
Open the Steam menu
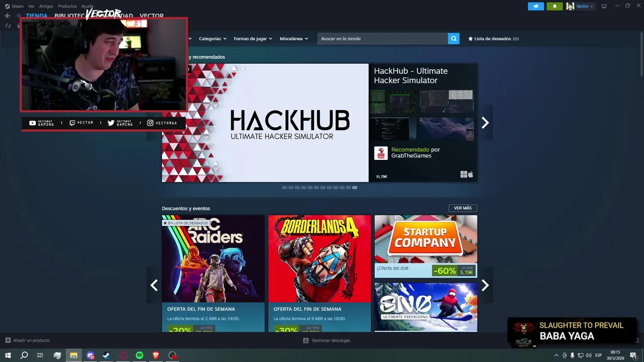click(18, 6)
